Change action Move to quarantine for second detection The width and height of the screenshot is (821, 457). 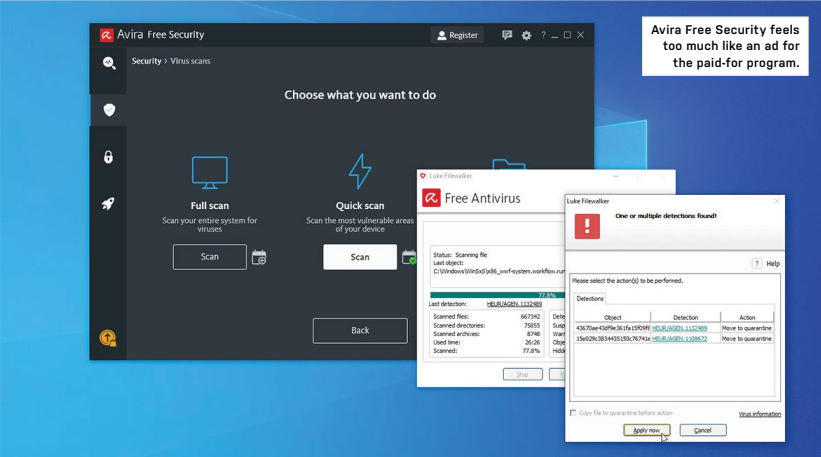747,339
